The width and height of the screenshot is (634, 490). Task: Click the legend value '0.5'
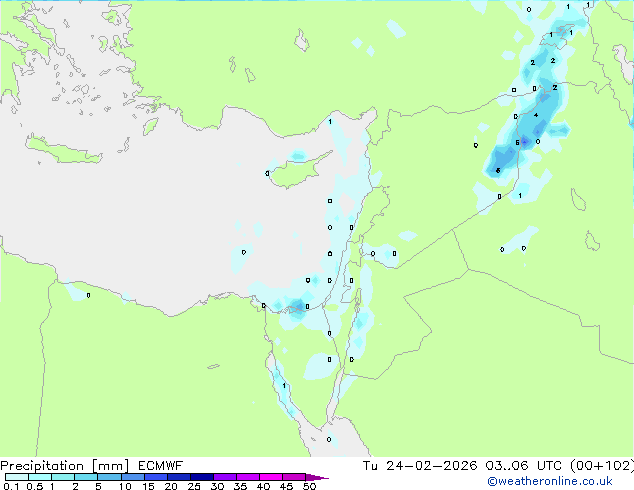point(35,486)
